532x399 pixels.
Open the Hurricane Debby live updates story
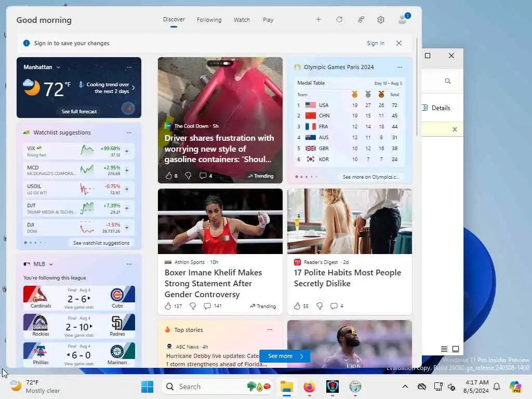coord(217,360)
